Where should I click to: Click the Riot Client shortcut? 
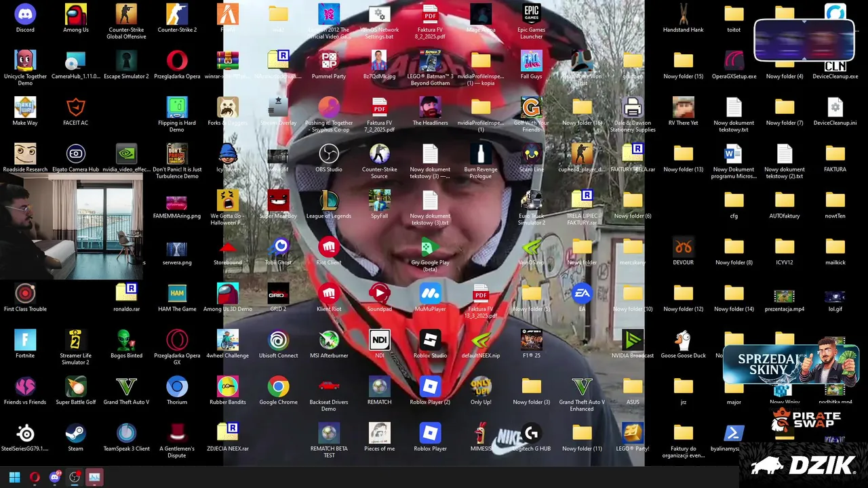point(329,251)
